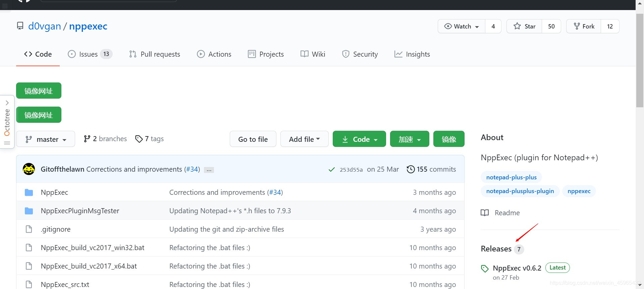Open the 加速 dropdown button
The width and height of the screenshot is (644, 289).
point(410,139)
